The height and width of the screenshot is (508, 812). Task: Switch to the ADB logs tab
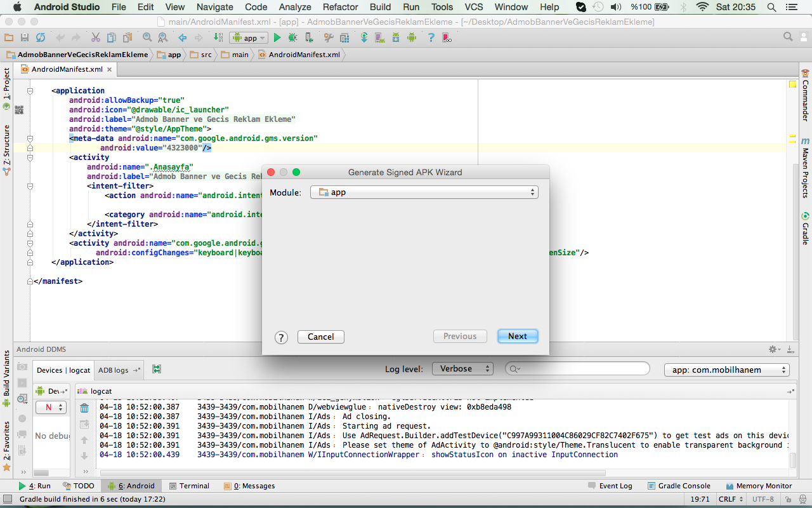pyautogui.click(x=119, y=370)
